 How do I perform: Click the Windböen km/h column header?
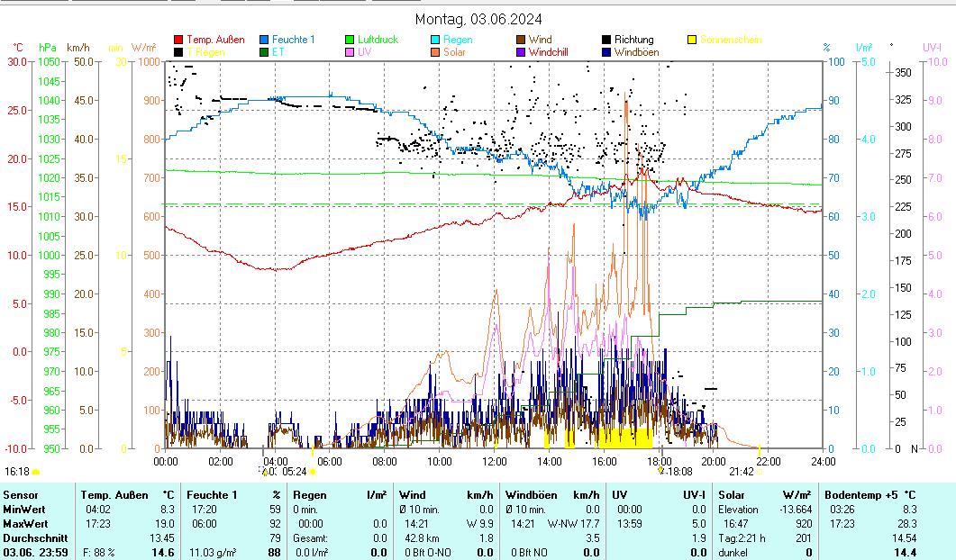point(551,495)
